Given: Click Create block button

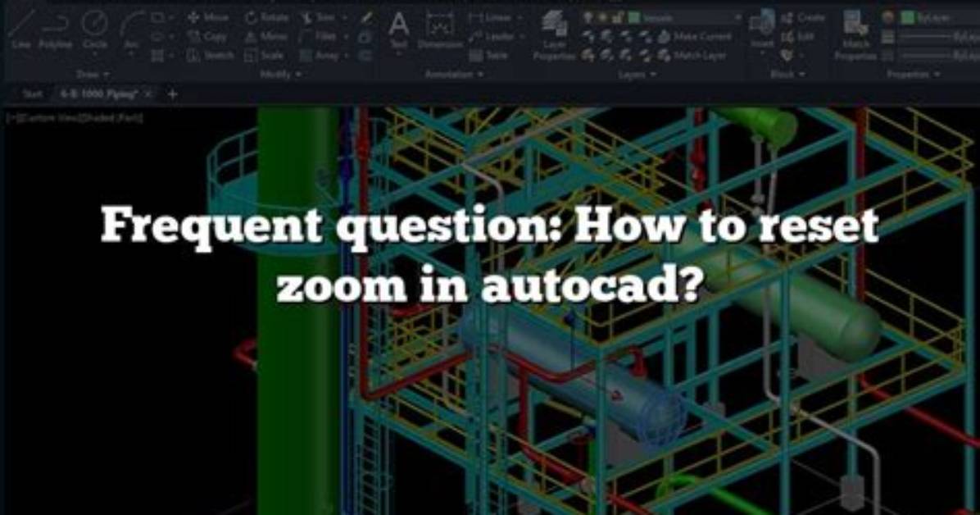Looking at the screenshot, I should pos(803,18).
